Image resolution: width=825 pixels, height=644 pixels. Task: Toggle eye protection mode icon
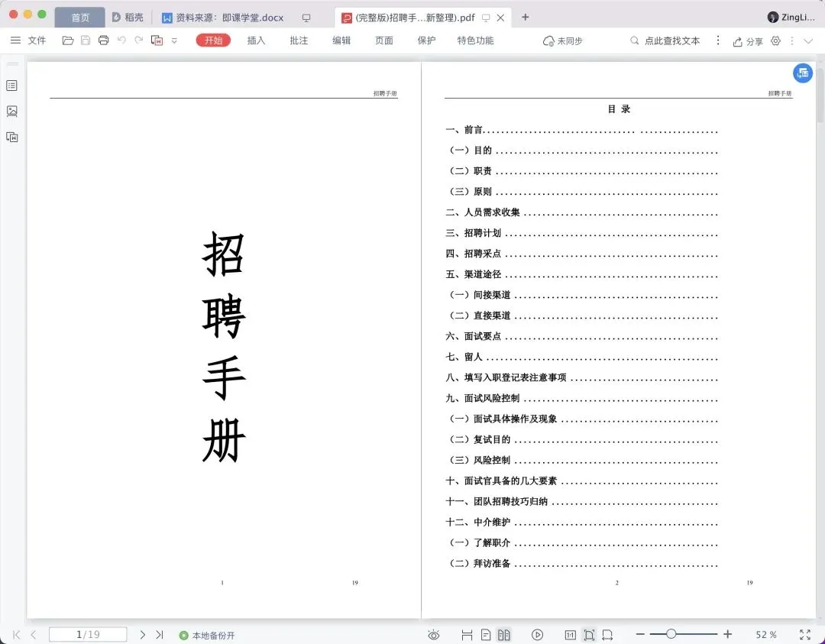coord(434,635)
